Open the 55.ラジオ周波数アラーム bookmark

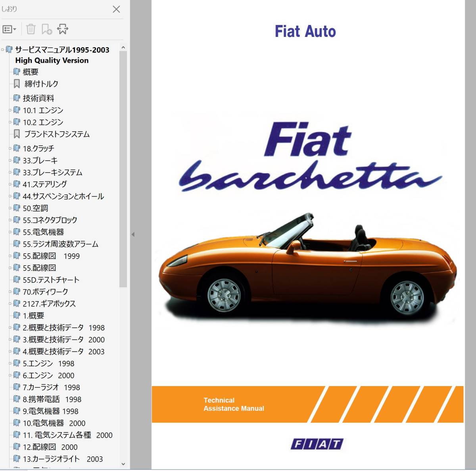click(x=60, y=244)
